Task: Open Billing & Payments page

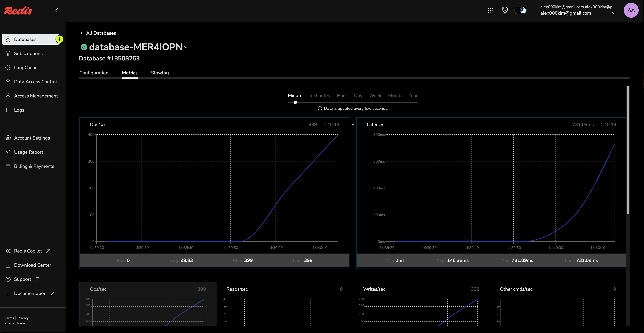Action: pyautogui.click(x=34, y=166)
